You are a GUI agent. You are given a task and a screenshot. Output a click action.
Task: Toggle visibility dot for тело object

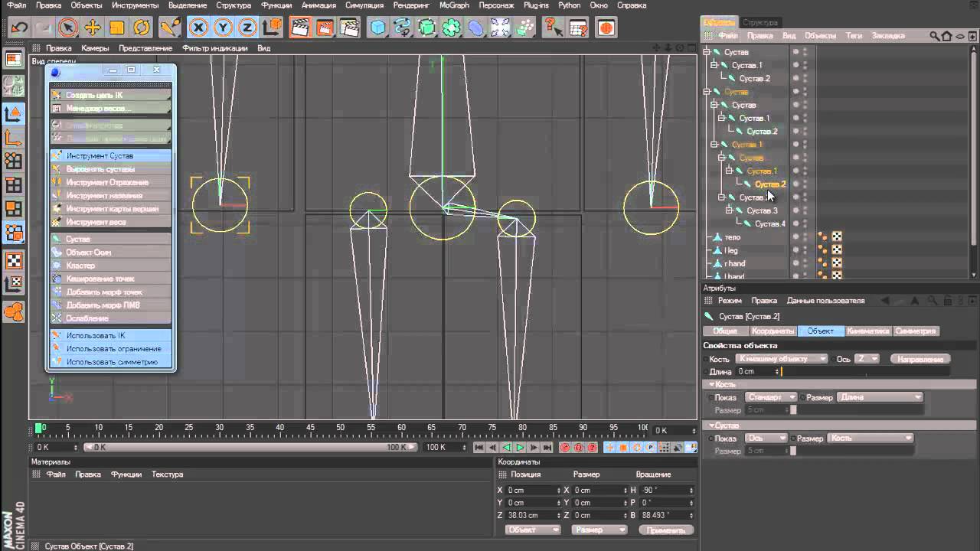point(795,237)
